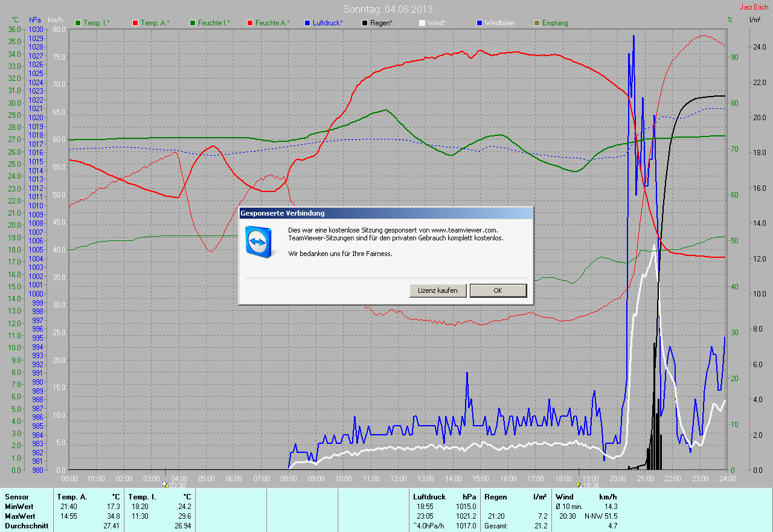The image size is (773, 532).
Task: Click the Feuchte I.* legend label
Action: coord(214,23)
